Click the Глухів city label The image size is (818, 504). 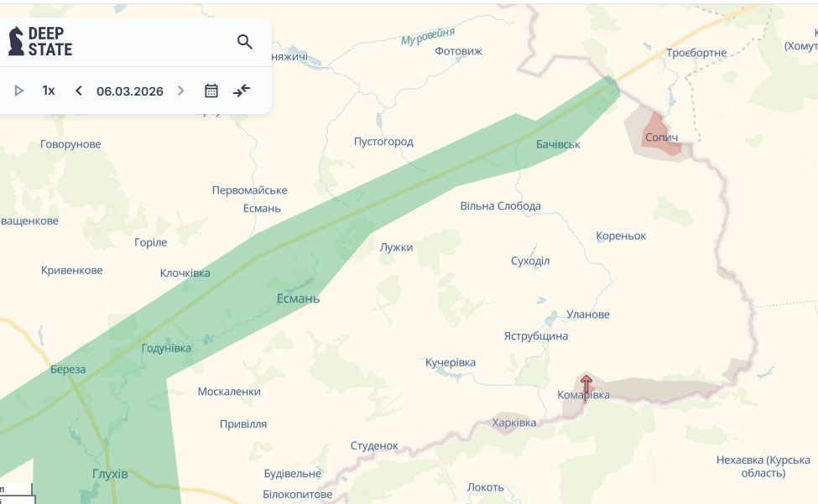point(110,474)
